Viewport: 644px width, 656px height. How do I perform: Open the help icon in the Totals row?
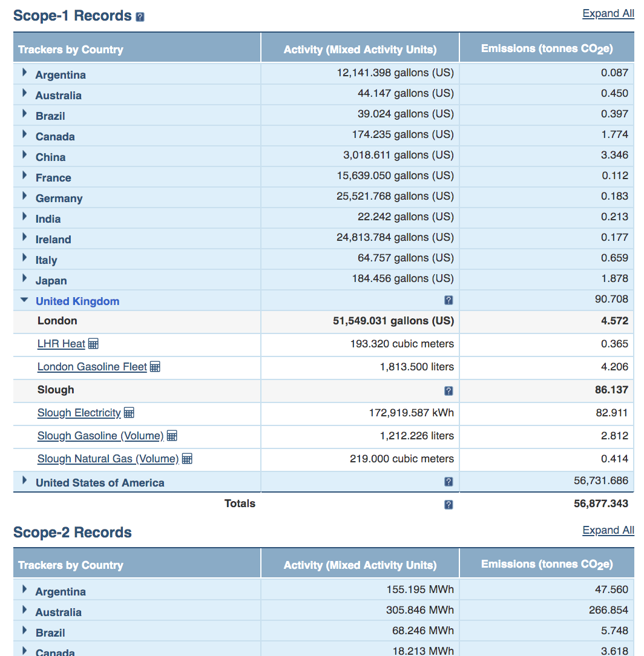click(x=448, y=505)
